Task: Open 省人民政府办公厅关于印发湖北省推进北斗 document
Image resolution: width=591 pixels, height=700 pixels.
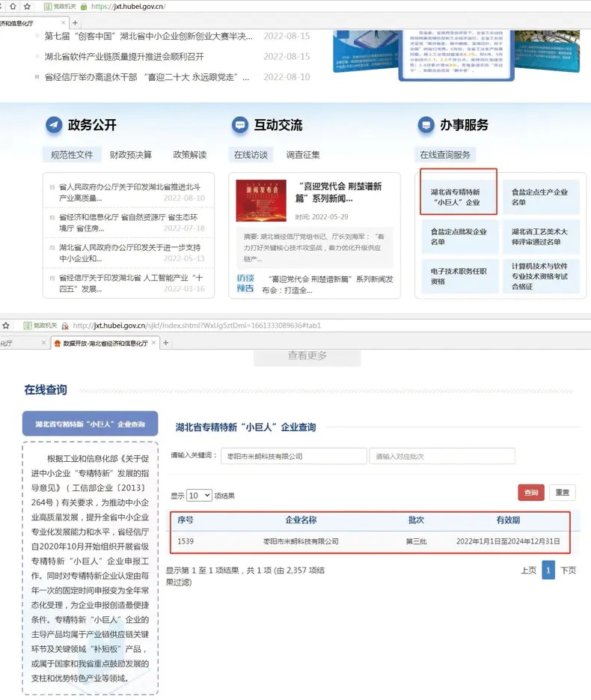Action: (130, 192)
